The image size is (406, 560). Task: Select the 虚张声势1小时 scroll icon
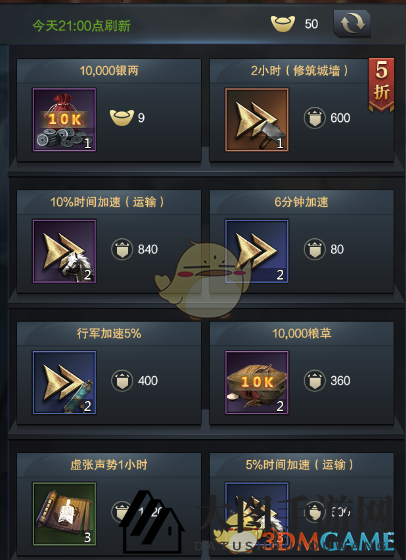(65, 514)
